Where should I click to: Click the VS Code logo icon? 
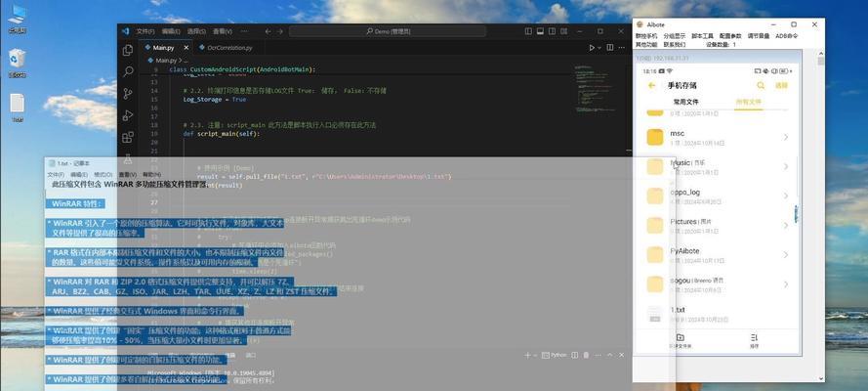tap(125, 31)
